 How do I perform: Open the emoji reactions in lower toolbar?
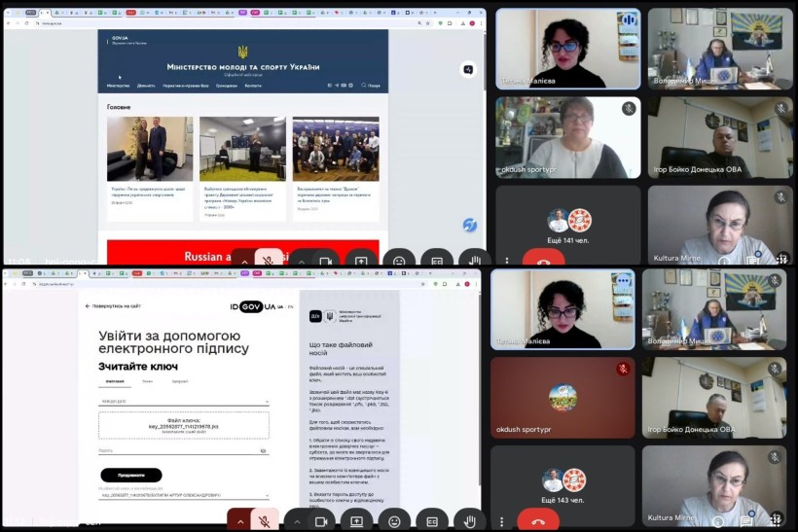pyautogui.click(x=394, y=521)
